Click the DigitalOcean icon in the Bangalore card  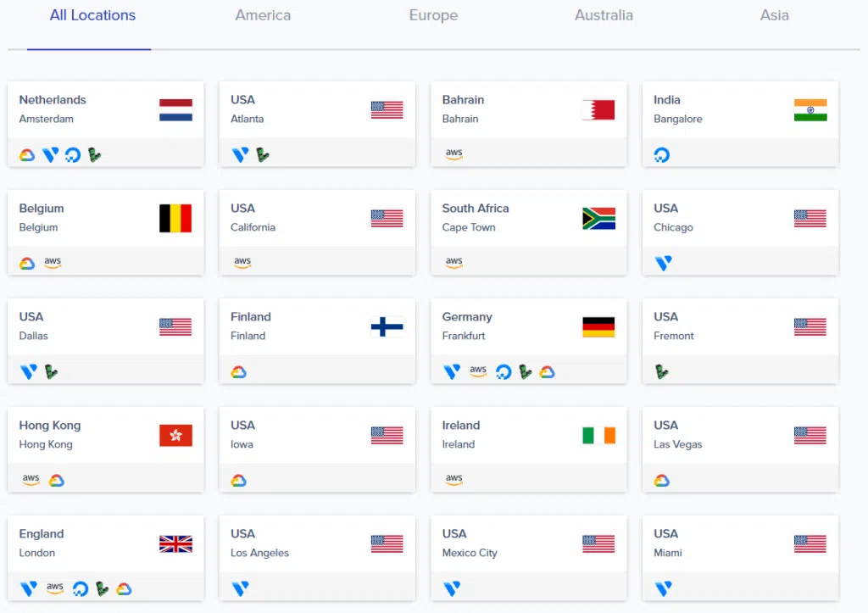(x=661, y=155)
